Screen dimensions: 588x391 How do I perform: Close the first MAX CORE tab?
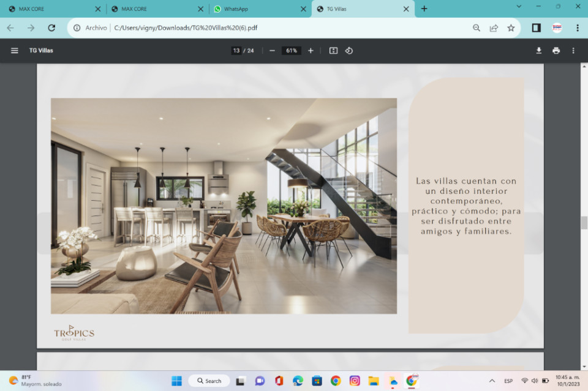98,9
